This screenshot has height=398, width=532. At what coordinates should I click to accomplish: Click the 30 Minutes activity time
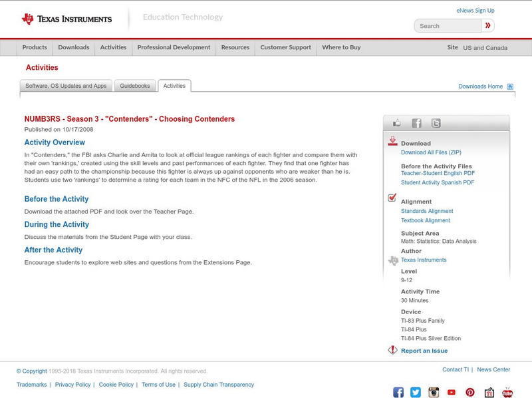(414, 301)
